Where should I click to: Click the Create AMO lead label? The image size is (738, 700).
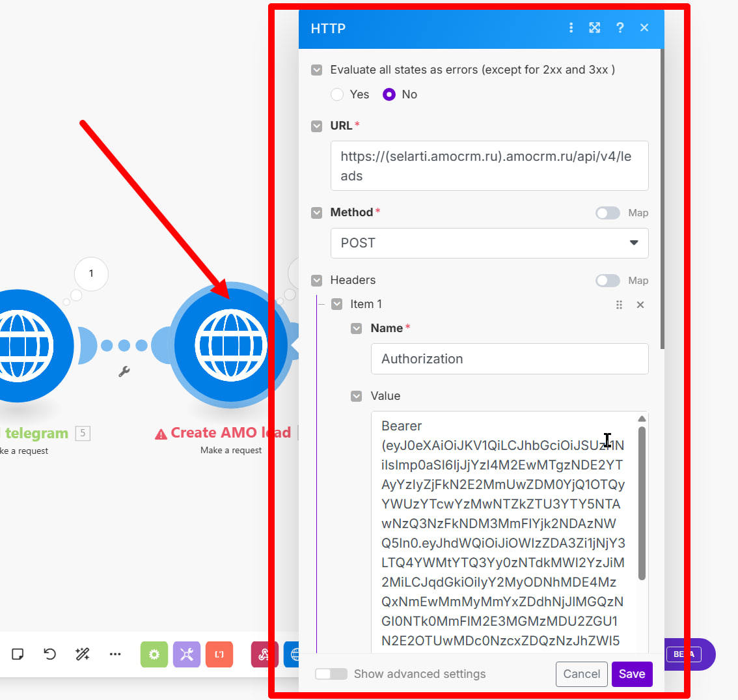[x=230, y=432]
